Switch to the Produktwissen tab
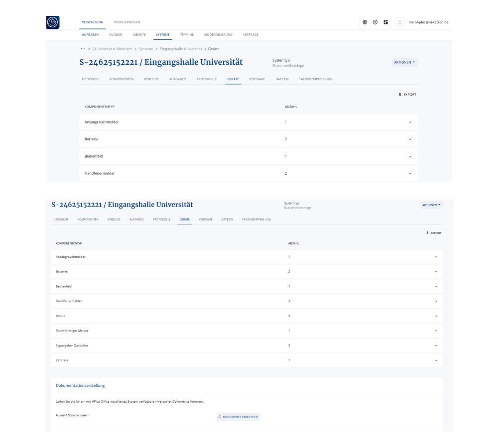The height and width of the screenshot is (448, 498). click(126, 22)
